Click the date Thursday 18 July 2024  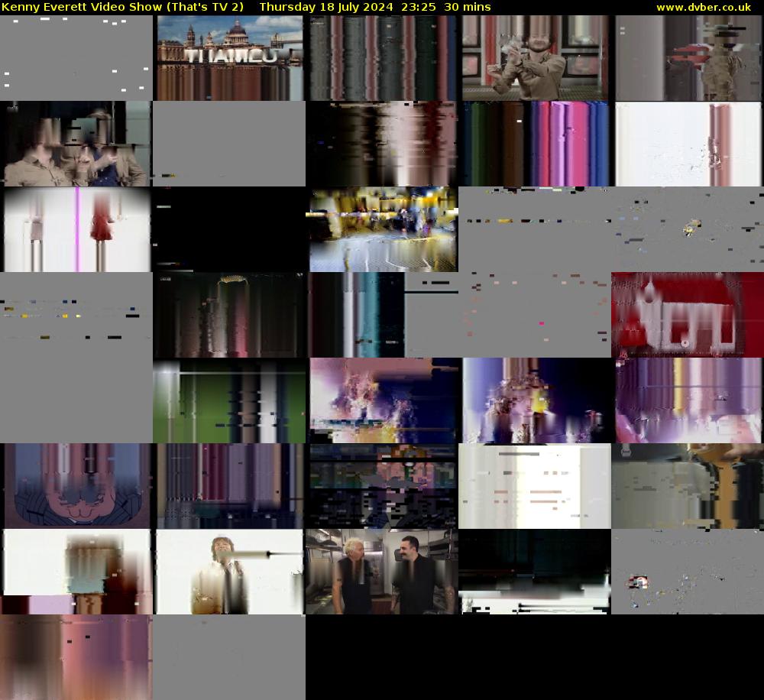(326, 8)
